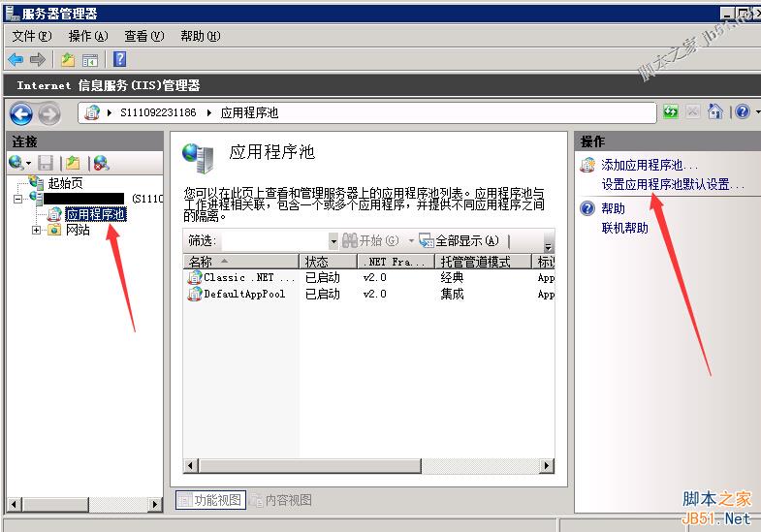
Task: Click the green refresh page icon
Action: point(671,112)
